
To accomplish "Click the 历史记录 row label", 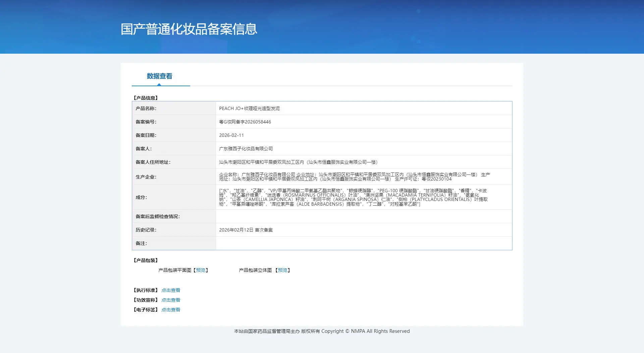I will coord(146,230).
